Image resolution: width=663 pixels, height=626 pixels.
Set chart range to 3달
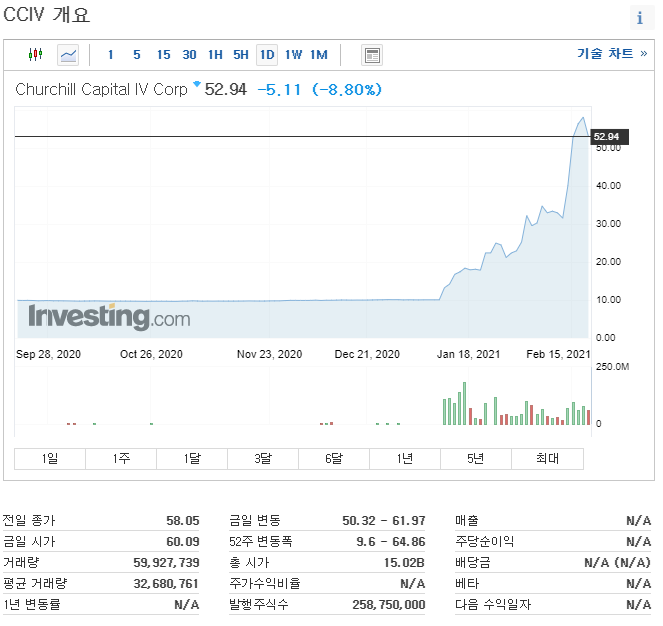click(263, 459)
